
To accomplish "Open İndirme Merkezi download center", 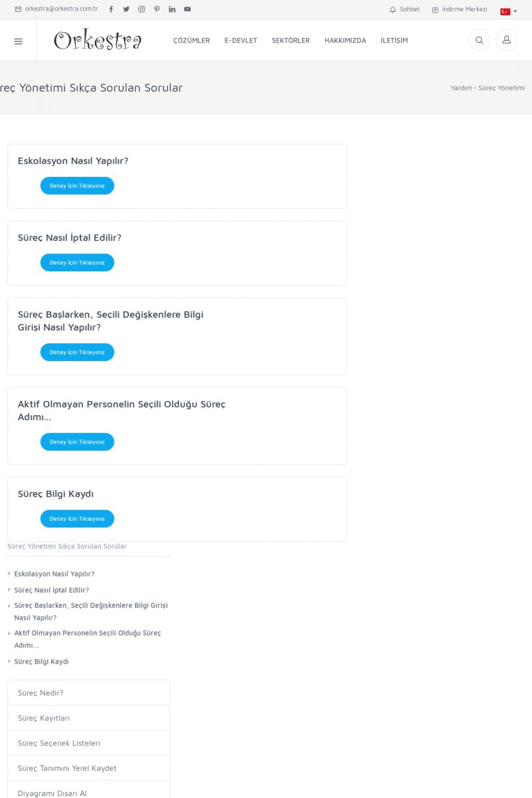I will [x=460, y=9].
